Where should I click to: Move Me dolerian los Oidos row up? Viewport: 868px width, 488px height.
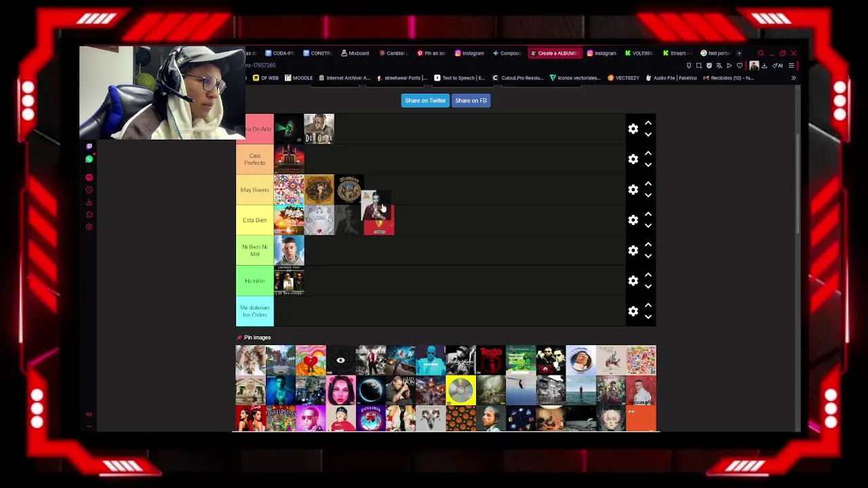[648, 305]
